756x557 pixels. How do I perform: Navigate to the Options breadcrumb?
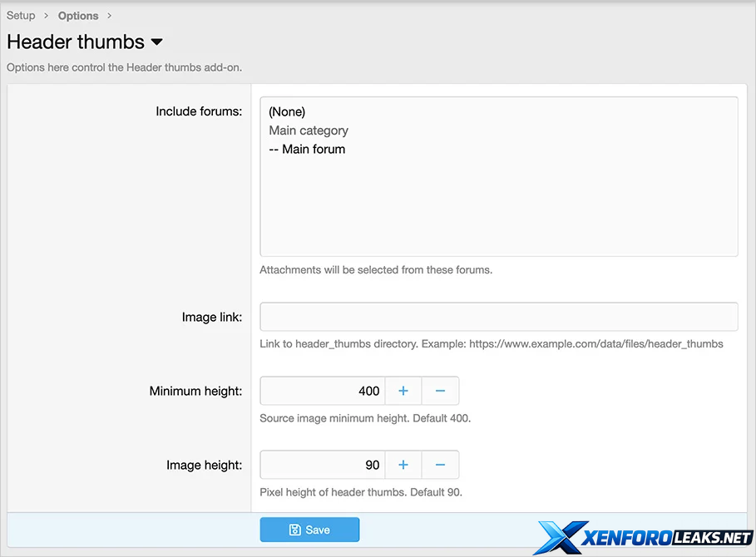pyautogui.click(x=78, y=16)
